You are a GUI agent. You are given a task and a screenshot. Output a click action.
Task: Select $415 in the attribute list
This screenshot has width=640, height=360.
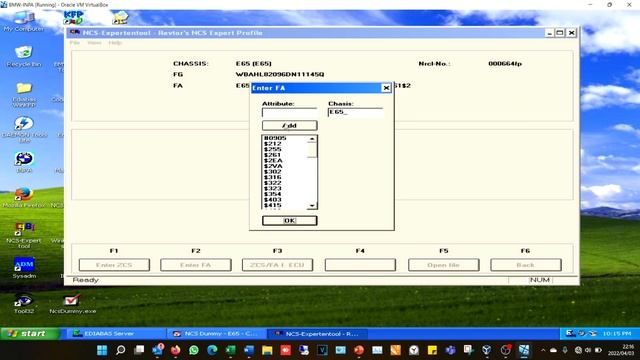coord(273,205)
